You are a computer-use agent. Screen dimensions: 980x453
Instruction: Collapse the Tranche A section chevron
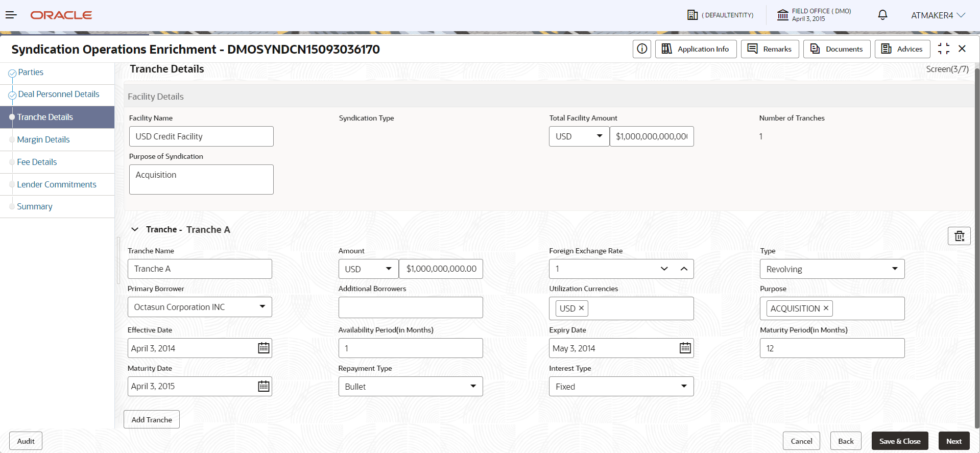[x=135, y=229]
